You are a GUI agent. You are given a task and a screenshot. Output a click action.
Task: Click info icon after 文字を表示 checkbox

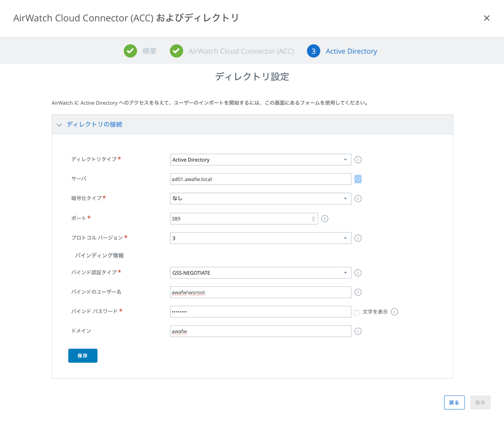[x=395, y=312]
